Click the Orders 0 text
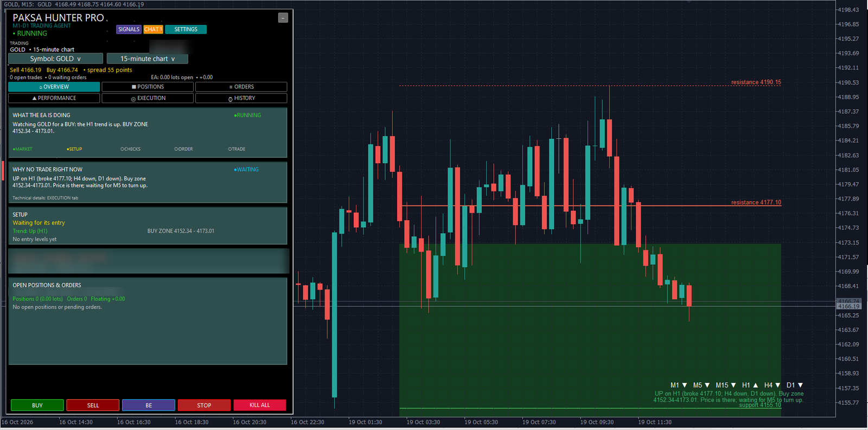 [76, 299]
